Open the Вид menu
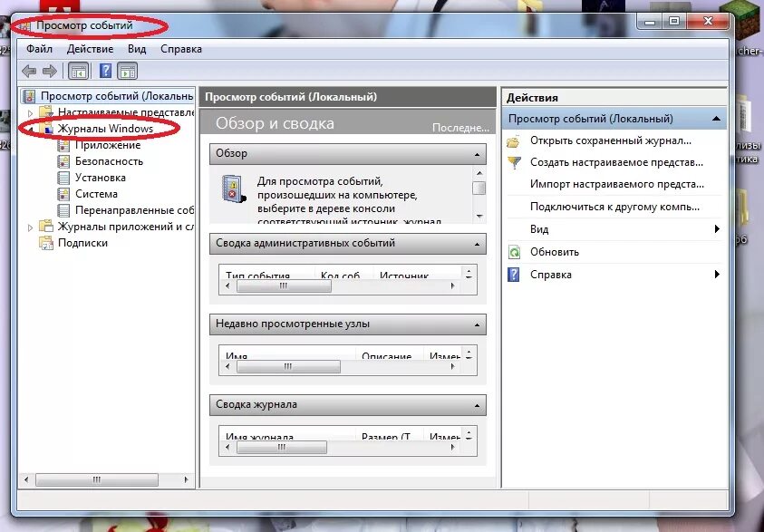 (137, 49)
